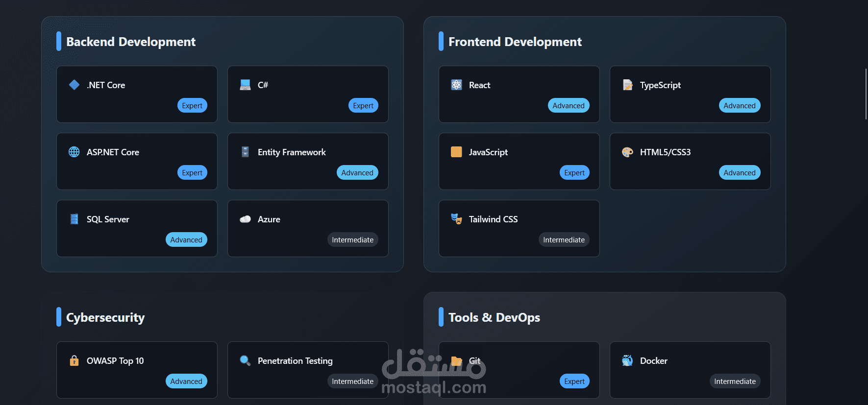
Task: Click the Docker whale icon
Action: (x=627, y=360)
